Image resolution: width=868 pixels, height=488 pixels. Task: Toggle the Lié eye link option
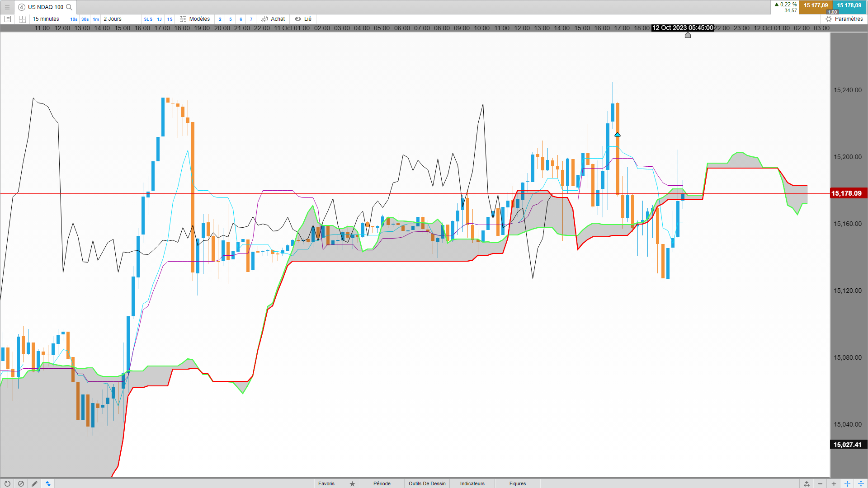[303, 19]
